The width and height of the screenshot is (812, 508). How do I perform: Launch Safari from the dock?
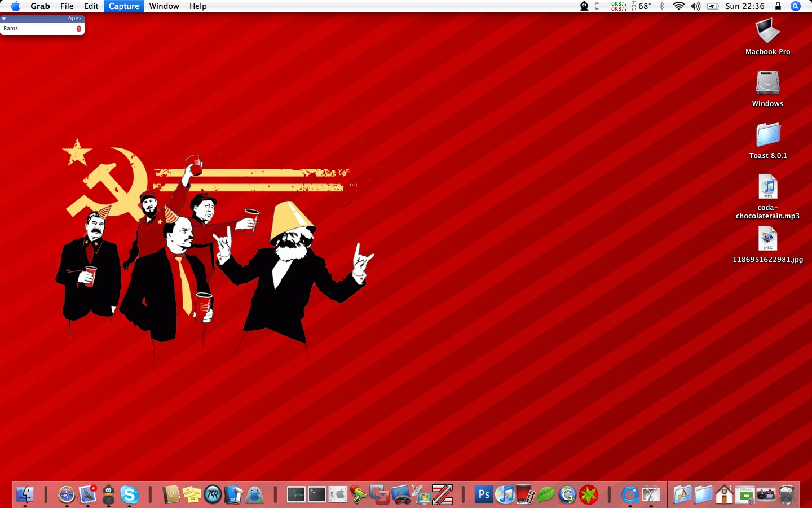tap(67, 495)
